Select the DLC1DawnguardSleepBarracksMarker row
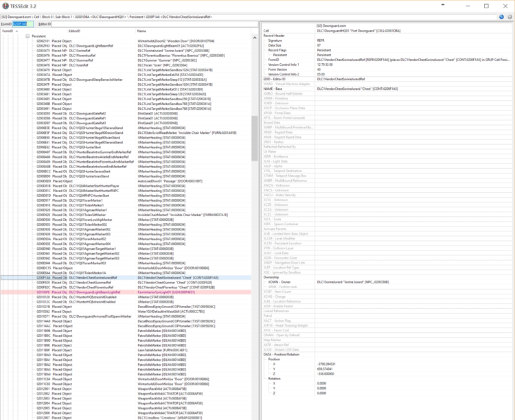The height and width of the screenshot is (420, 515). point(126,80)
